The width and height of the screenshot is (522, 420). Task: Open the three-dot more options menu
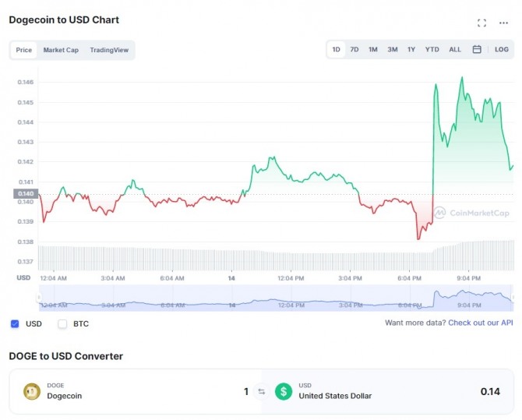(503, 23)
